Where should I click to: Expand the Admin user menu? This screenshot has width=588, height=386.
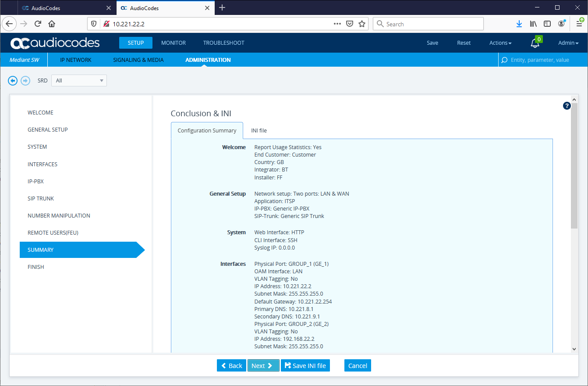pyautogui.click(x=568, y=43)
